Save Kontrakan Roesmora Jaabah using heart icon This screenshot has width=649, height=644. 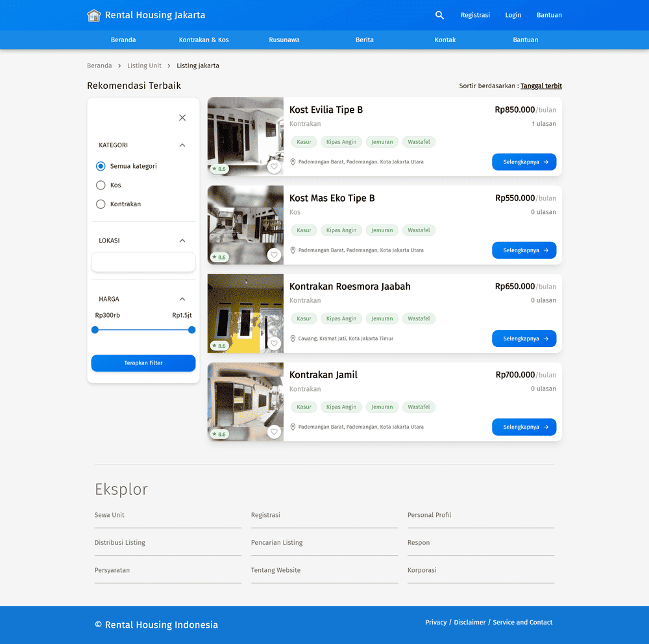[274, 344]
